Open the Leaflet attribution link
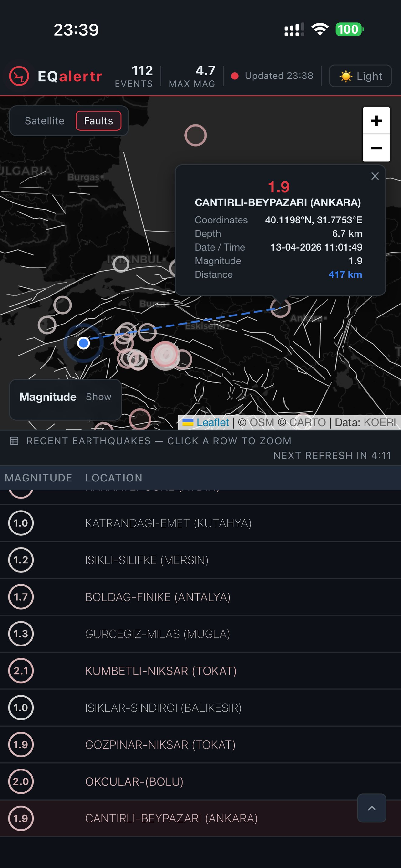401x868 pixels. tap(212, 422)
